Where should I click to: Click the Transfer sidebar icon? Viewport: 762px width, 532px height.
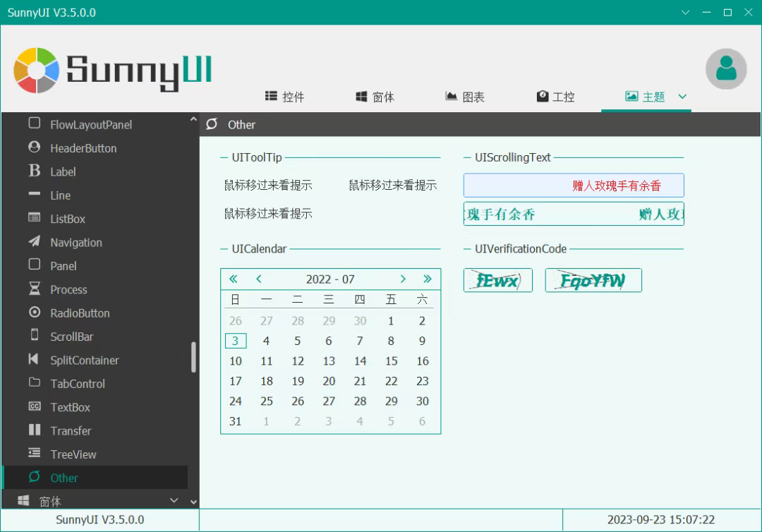click(34, 430)
